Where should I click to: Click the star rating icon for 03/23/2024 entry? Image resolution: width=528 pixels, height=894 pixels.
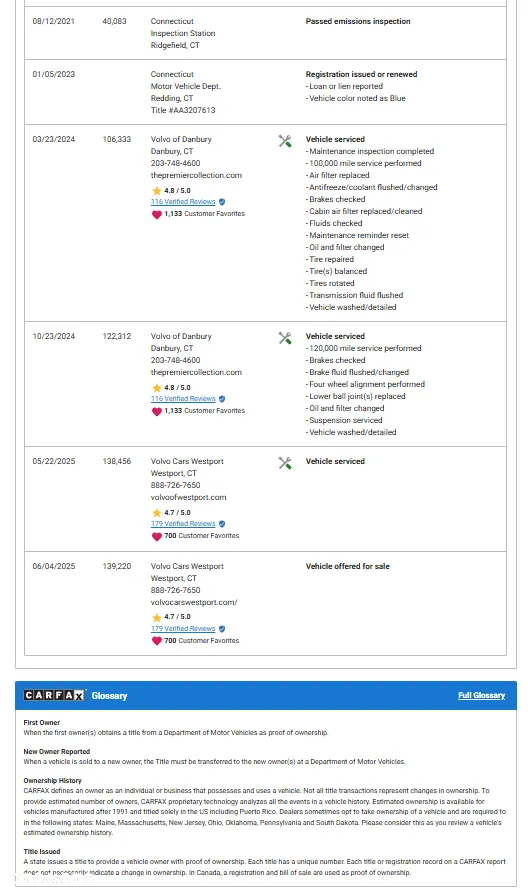coord(156,190)
